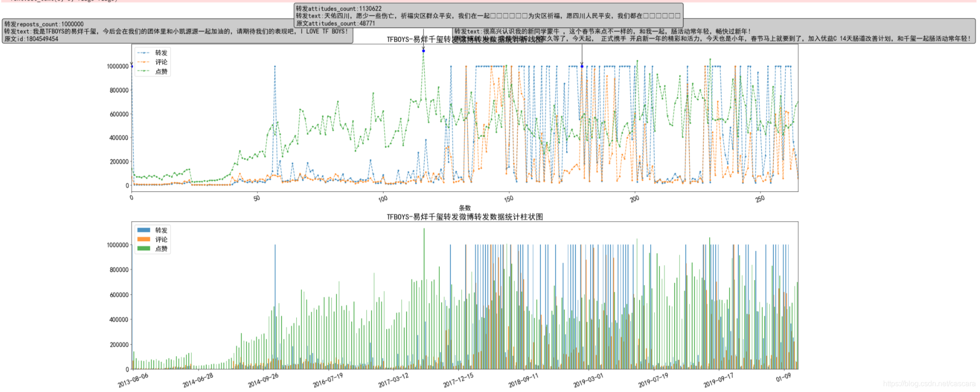The width and height of the screenshot is (980, 392).
Task: Click the 点赞 label in the line chart legend
Action: tap(161, 71)
